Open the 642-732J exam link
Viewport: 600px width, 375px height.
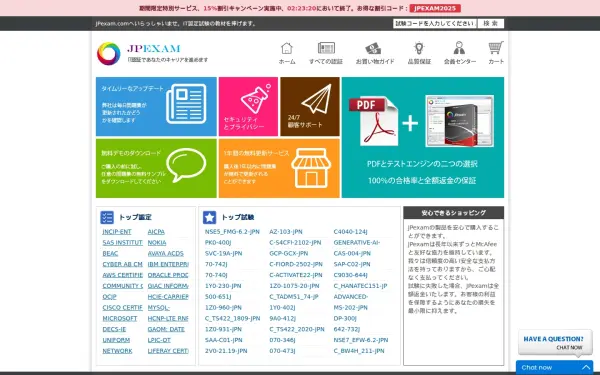[x=347, y=329]
